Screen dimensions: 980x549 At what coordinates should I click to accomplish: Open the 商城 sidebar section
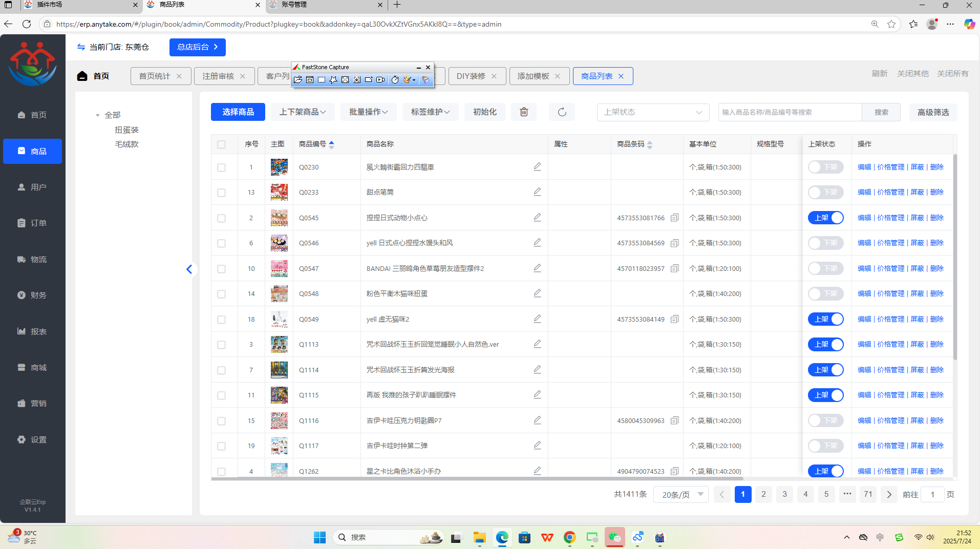click(32, 367)
